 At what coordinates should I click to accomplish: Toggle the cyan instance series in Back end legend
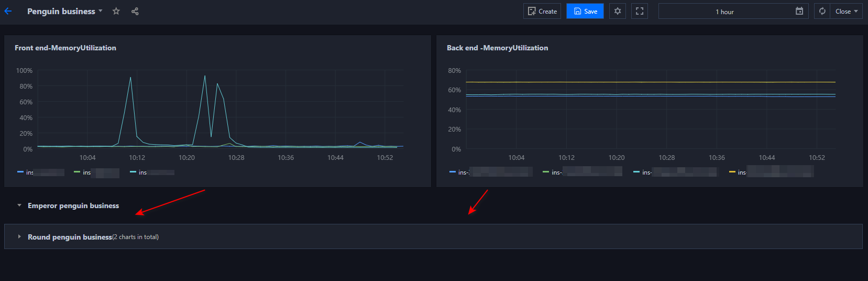coord(646,172)
